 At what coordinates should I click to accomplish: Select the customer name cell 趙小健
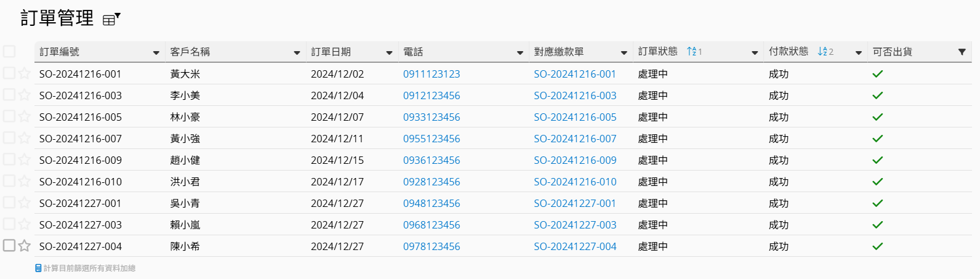click(185, 160)
